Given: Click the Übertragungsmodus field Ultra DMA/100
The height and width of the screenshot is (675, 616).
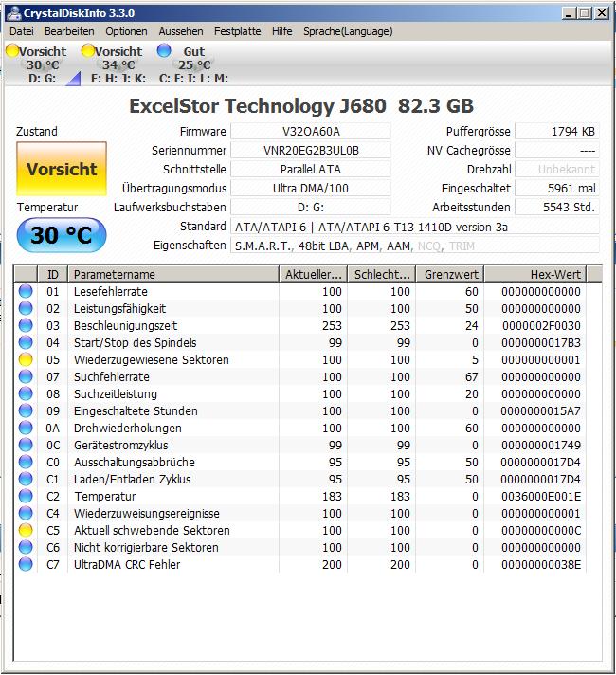Looking at the screenshot, I should 311,188.
